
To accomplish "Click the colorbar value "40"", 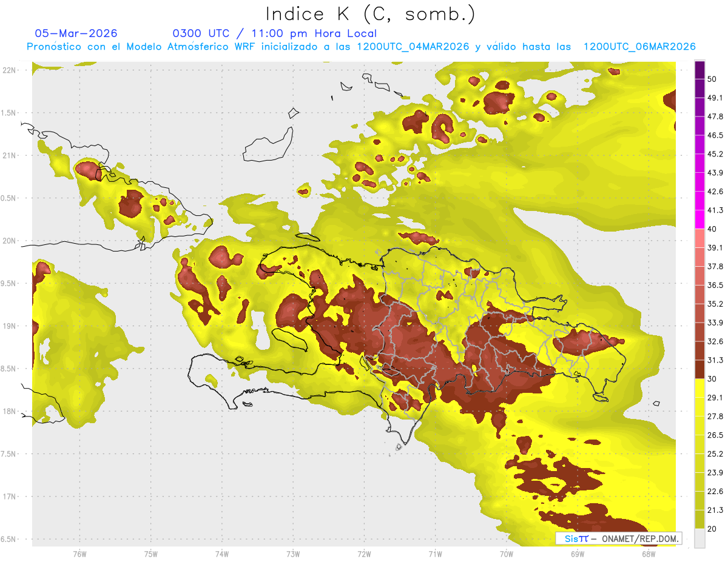I will click(x=713, y=229).
